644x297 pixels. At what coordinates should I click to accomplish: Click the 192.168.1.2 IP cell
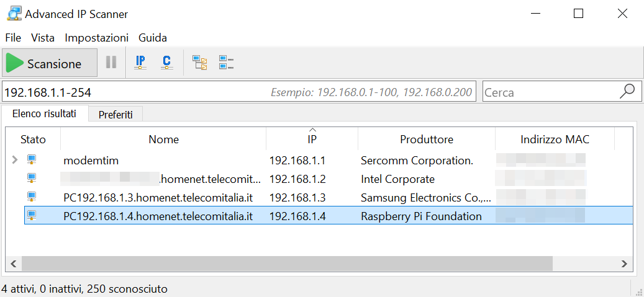tap(297, 179)
